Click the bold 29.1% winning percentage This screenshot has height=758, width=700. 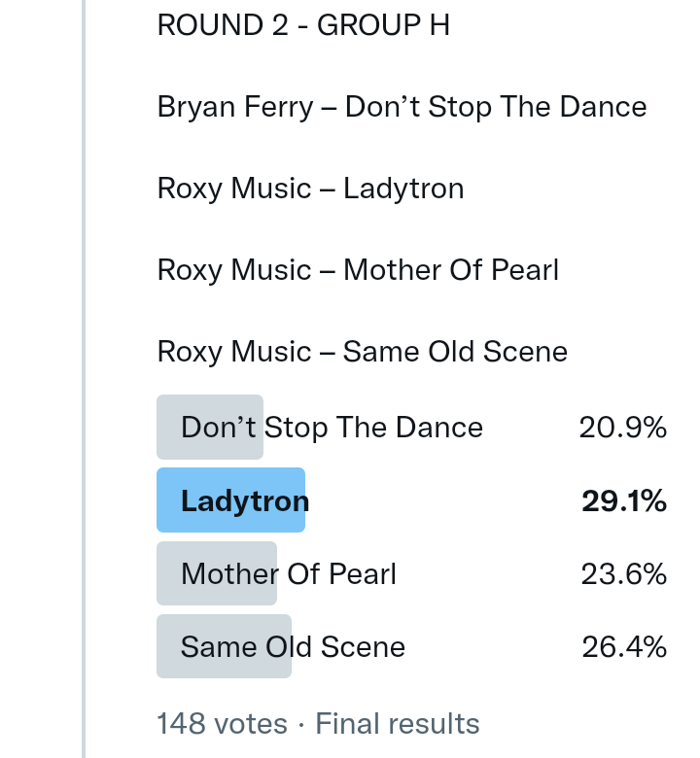(x=623, y=500)
